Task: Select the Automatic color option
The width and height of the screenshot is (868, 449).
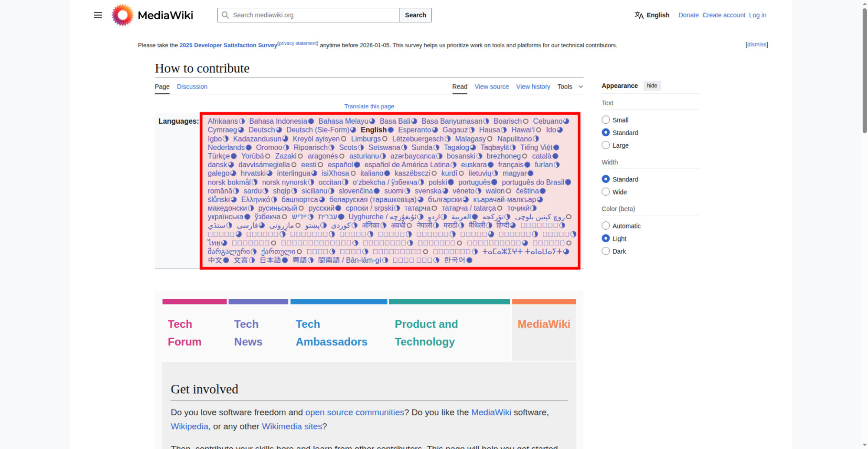Action: point(606,226)
